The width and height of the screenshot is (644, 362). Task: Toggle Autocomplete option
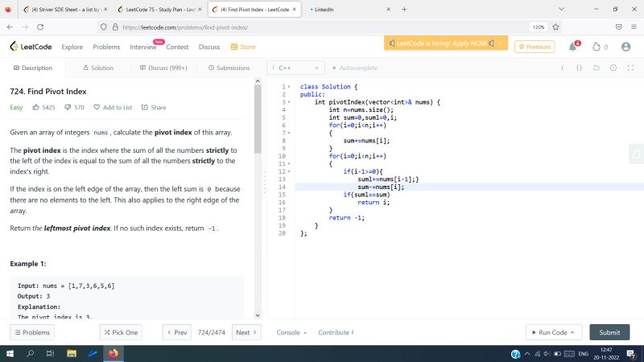[x=355, y=68]
